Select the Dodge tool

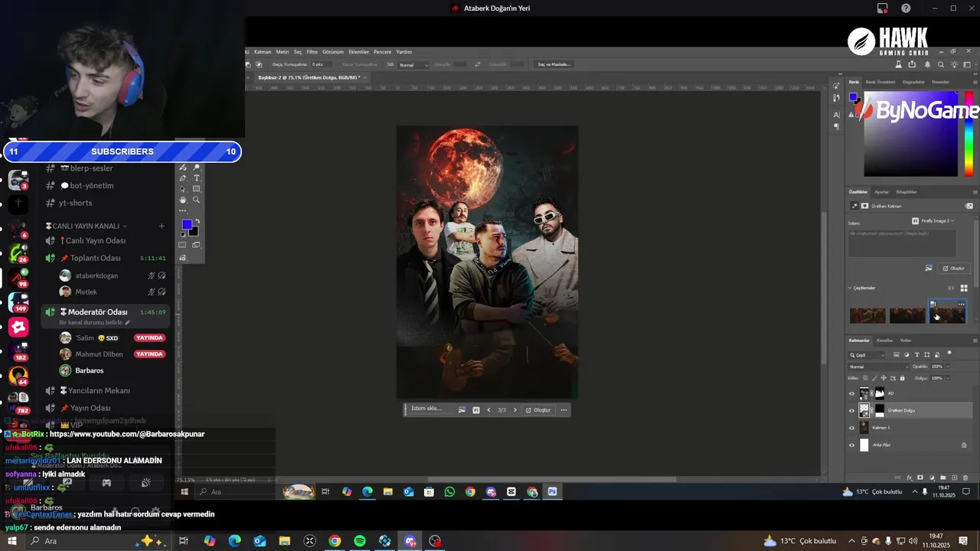[197, 167]
